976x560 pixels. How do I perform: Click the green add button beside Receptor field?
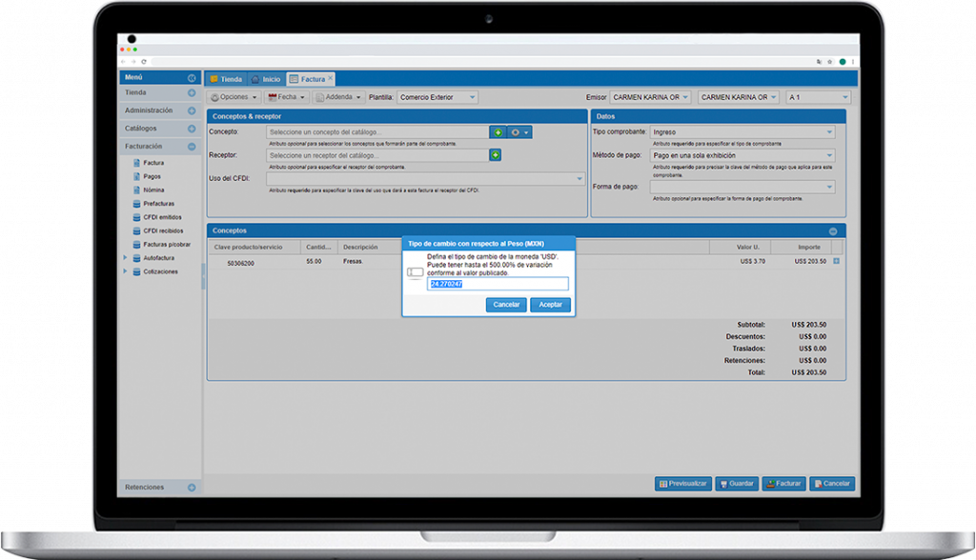click(x=495, y=155)
